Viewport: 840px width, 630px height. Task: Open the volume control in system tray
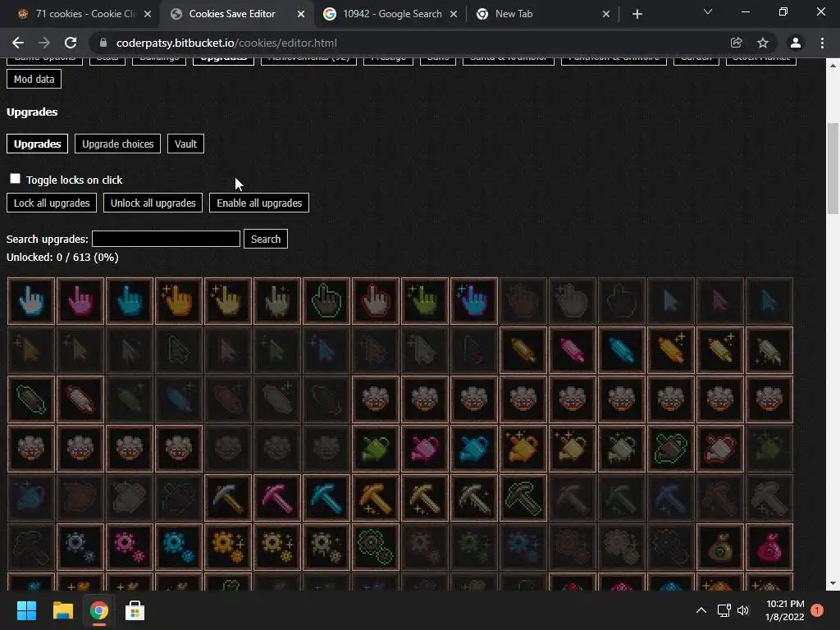(743, 610)
